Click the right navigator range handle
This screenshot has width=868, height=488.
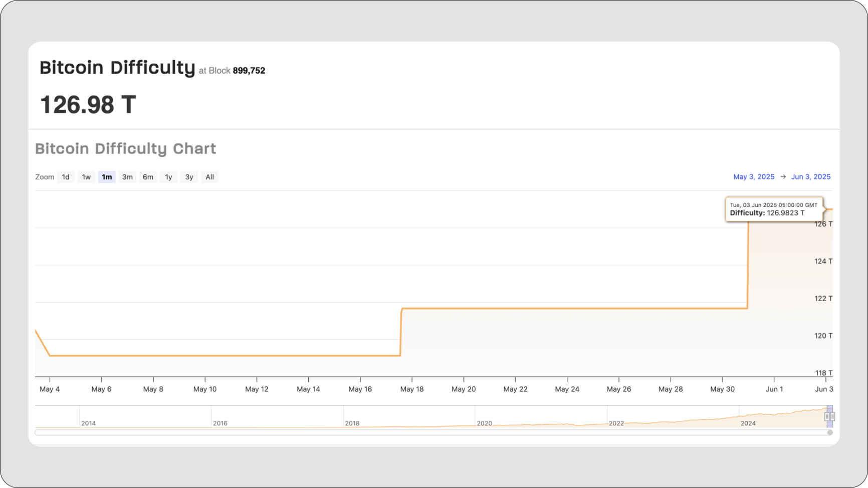coord(832,417)
